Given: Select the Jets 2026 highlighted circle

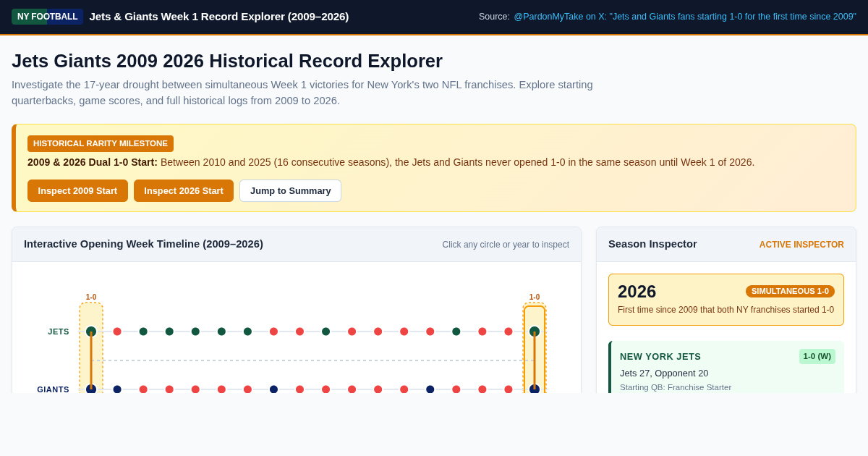Looking at the screenshot, I should [535, 332].
